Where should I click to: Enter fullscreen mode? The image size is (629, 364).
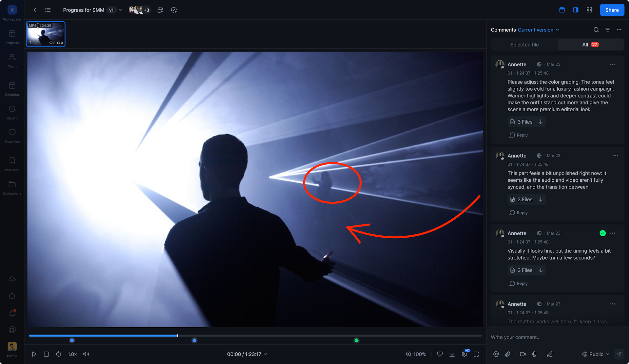click(x=477, y=354)
